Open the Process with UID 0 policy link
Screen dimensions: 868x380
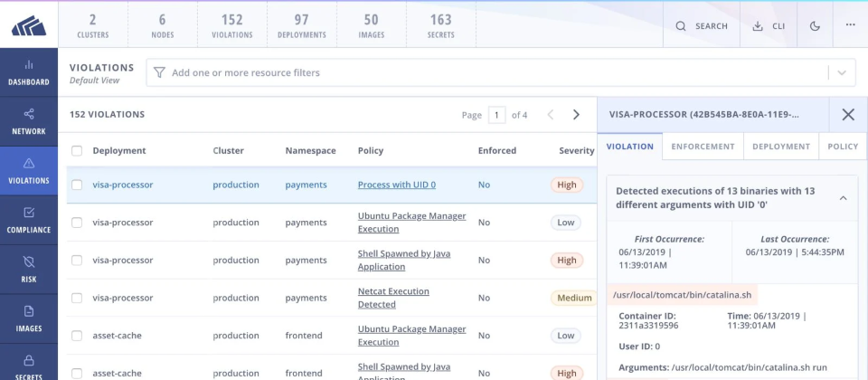point(396,185)
